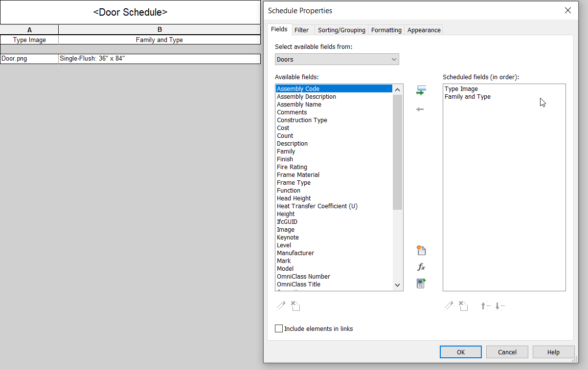The height and width of the screenshot is (370, 588).
Task: Select Manufacturer field
Action: click(x=334, y=253)
